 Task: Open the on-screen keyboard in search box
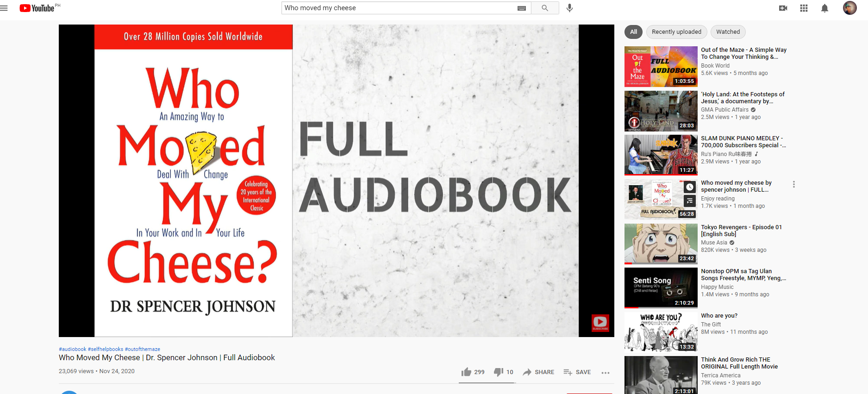click(x=522, y=8)
